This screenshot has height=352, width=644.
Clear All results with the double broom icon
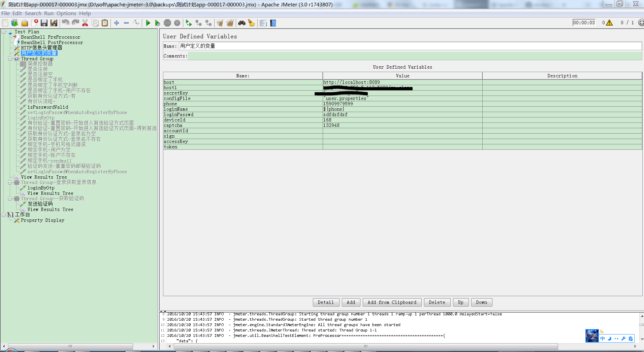[x=230, y=23]
